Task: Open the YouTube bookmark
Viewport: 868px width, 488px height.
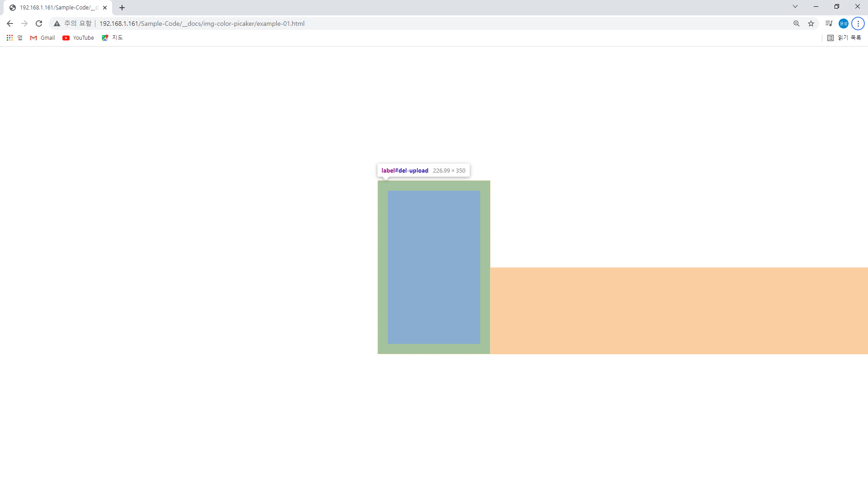Action: tap(78, 38)
